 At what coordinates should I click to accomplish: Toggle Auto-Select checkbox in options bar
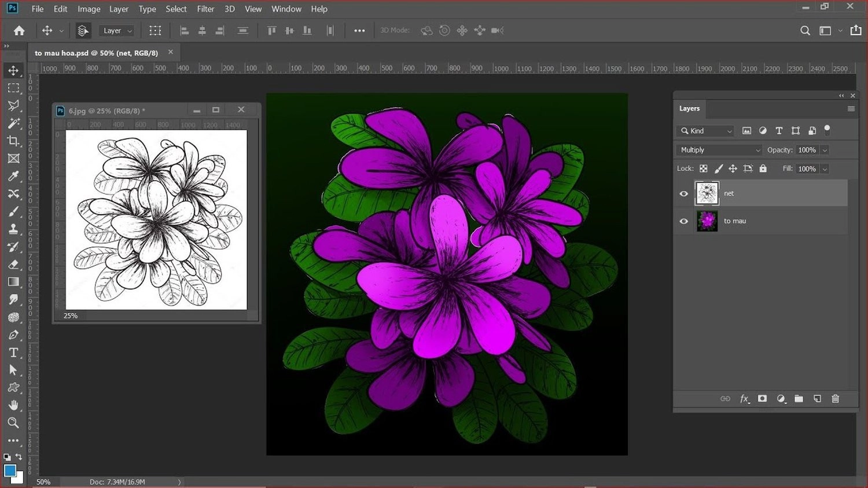pos(83,31)
